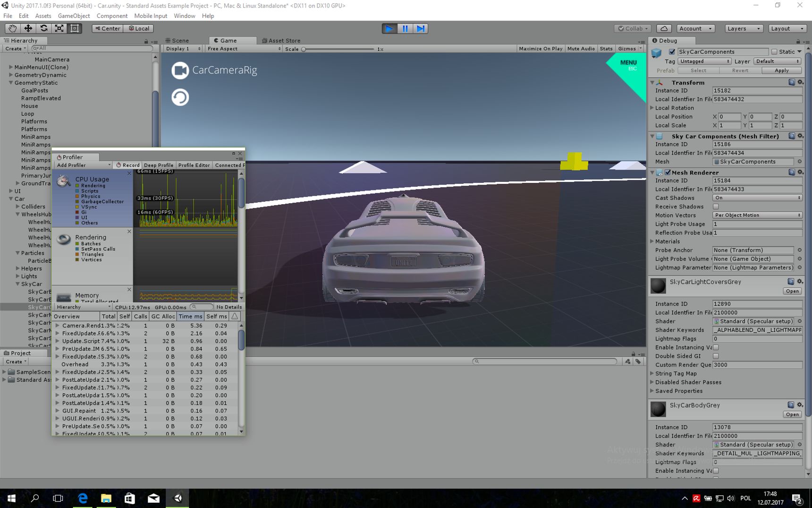Click the CarCameraRig camera icon in Game view
This screenshot has width=812, height=508.
pyautogui.click(x=180, y=70)
